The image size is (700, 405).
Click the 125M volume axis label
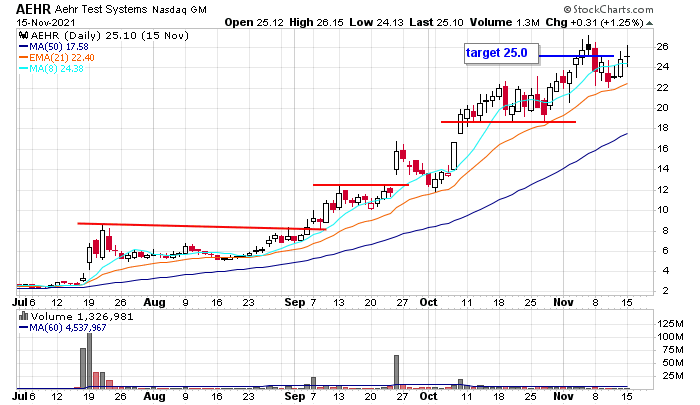(x=670, y=323)
